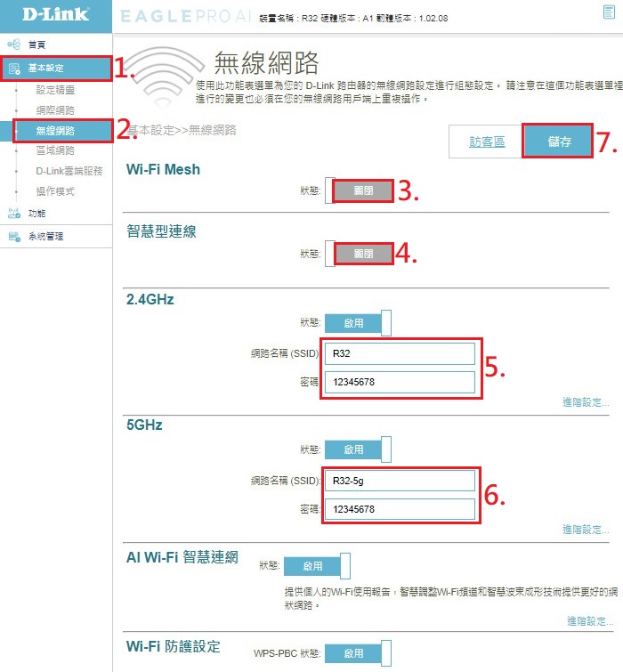Select 操作模式 from the sidebar menu
The width and height of the screenshot is (623, 672).
pyautogui.click(x=55, y=191)
